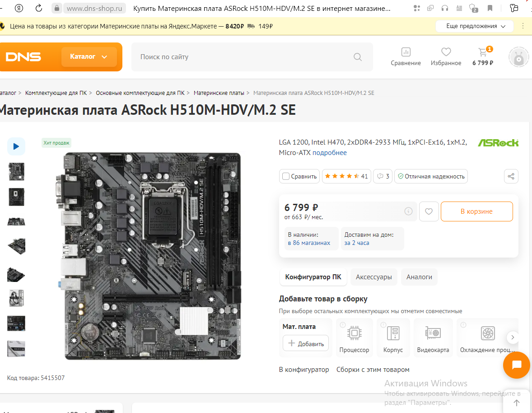Image resolution: width=532 pixels, height=413 pixels.
Task: Click the В корзине button
Action: [x=477, y=211]
